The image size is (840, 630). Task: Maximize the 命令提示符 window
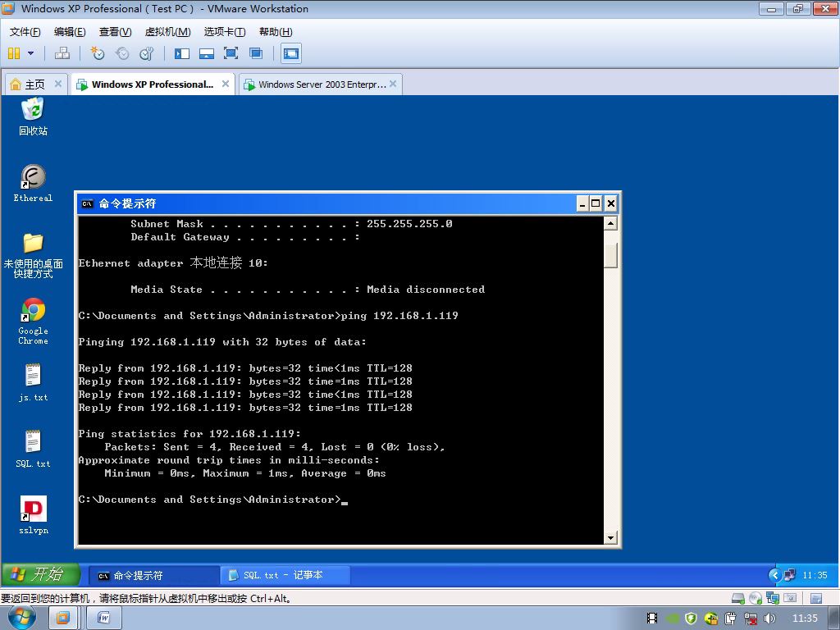(x=596, y=203)
